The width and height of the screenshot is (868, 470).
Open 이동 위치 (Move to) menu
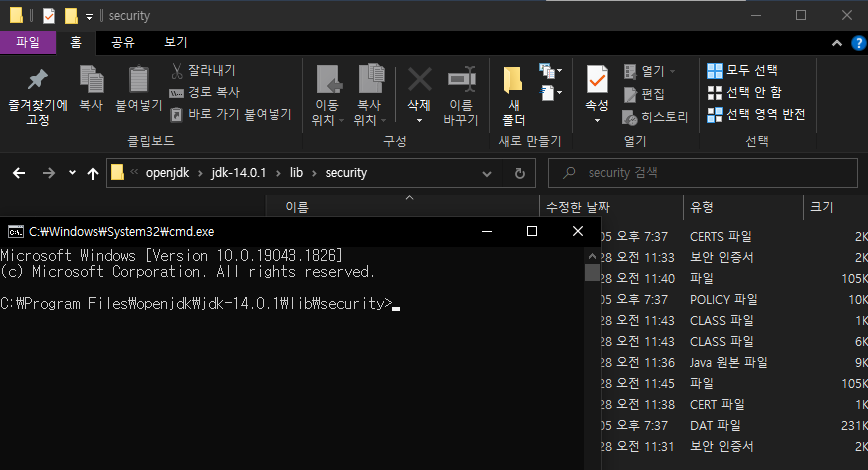click(x=328, y=96)
